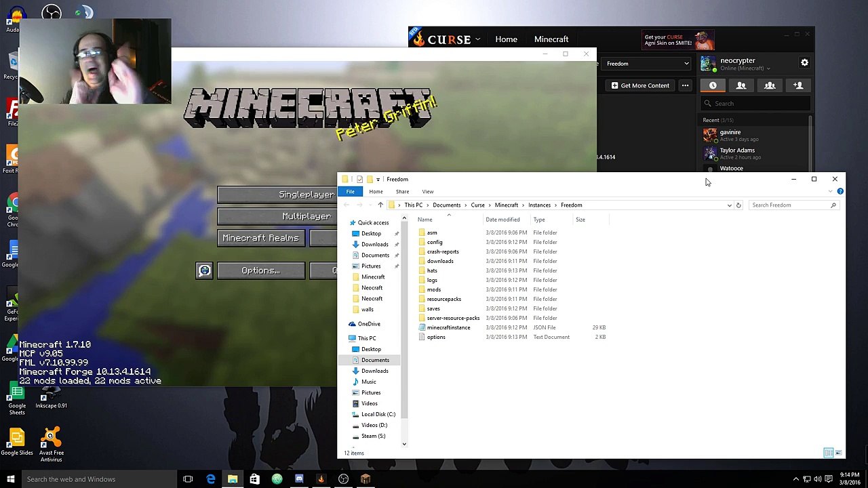This screenshot has width=868, height=488.
Task: Expand Freedom profile dropdown in Curse
Action: point(647,64)
